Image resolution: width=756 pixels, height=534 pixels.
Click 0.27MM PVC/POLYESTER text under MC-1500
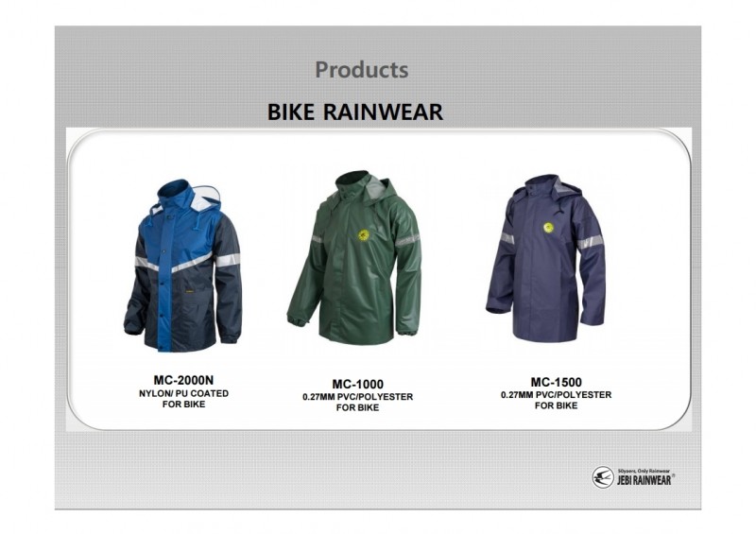pyautogui.click(x=556, y=395)
